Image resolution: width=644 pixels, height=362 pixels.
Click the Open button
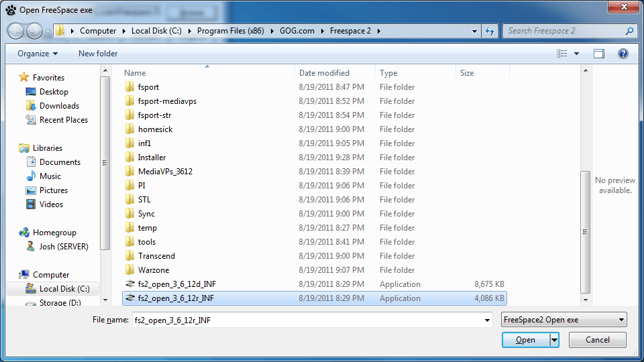526,340
